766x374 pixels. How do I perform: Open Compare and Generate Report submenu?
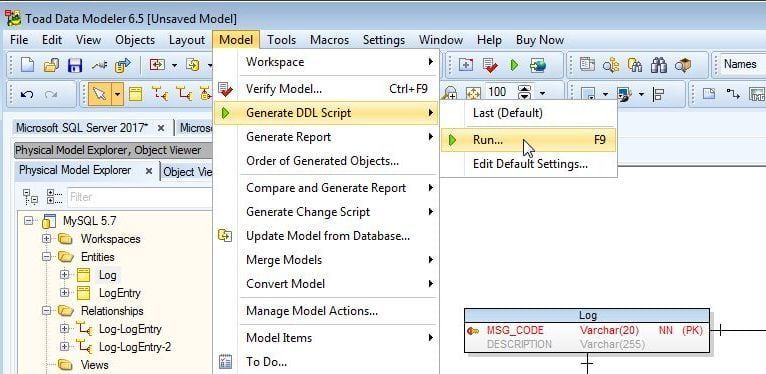coord(326,188)
